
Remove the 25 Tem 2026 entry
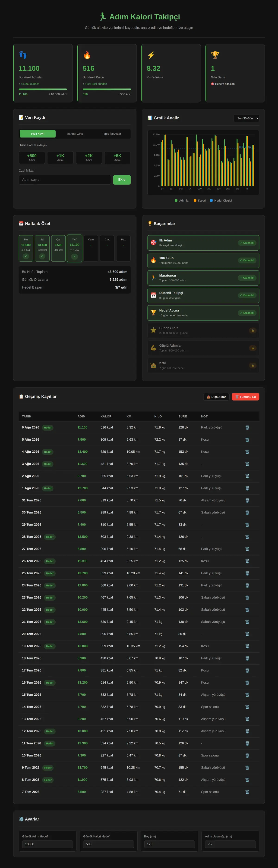pos(247,573)
